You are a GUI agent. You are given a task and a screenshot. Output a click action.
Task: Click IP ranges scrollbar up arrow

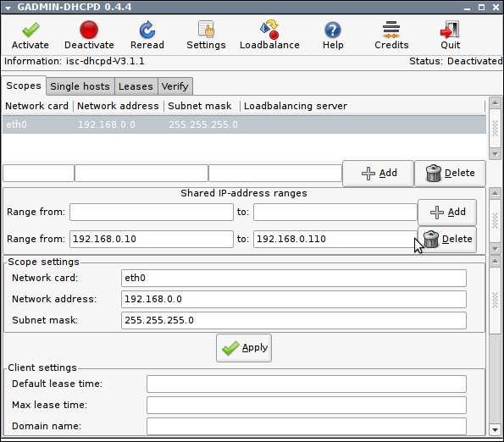click(495, 193)
